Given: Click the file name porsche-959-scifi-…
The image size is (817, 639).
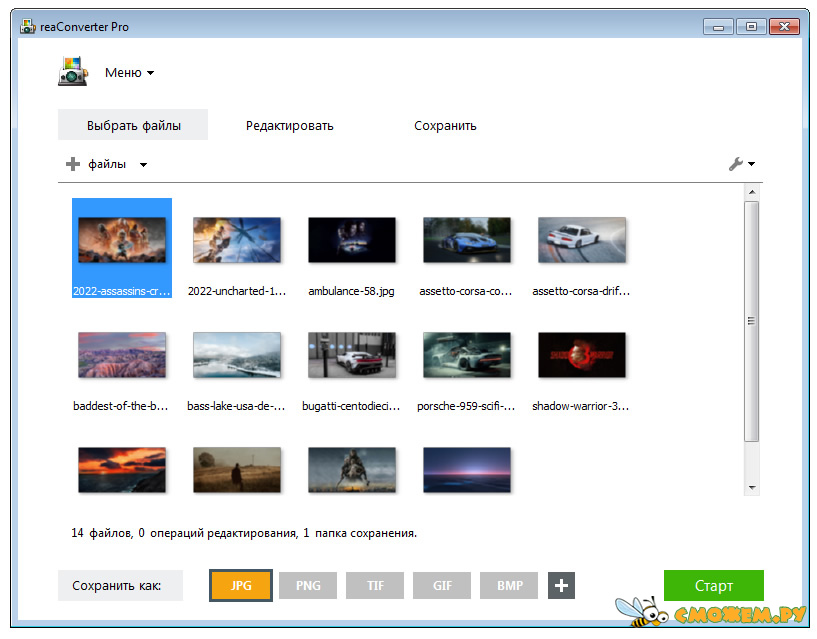Looking at the screenshot, I should click(466, 407).
